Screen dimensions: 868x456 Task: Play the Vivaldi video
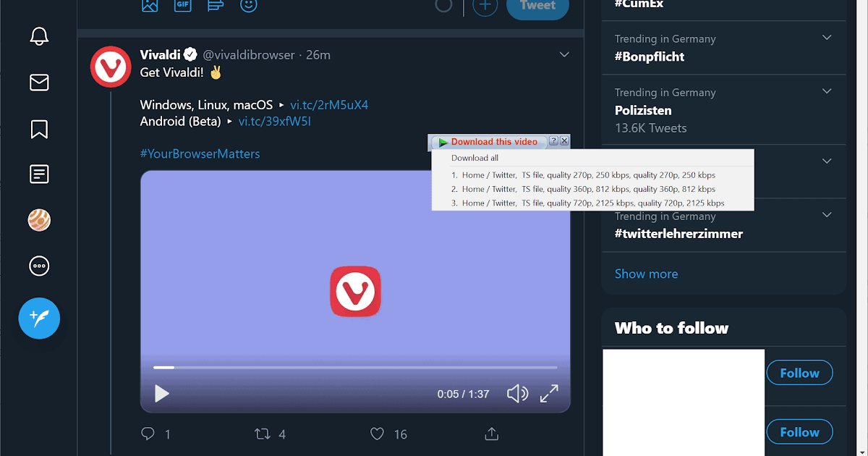[x=162, y=394]
